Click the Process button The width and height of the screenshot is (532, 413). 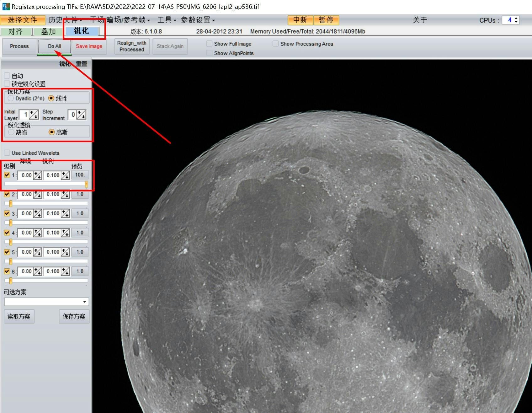pos(19,46)
